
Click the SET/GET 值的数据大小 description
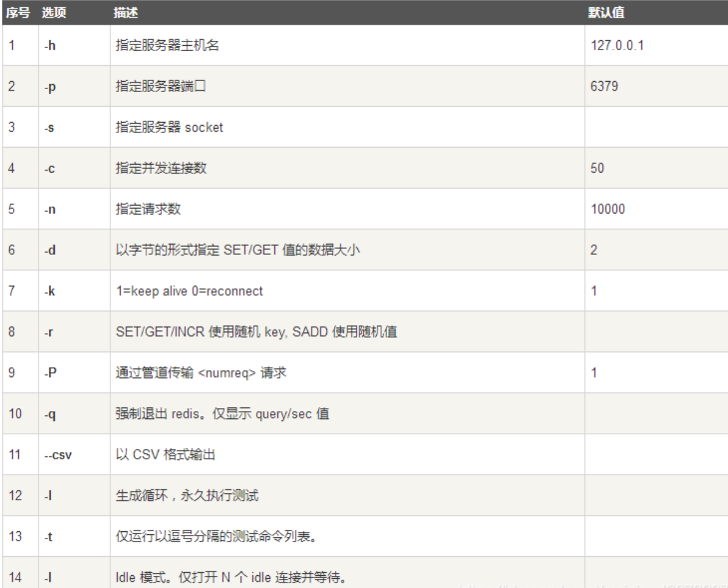[x=238, y=250]
